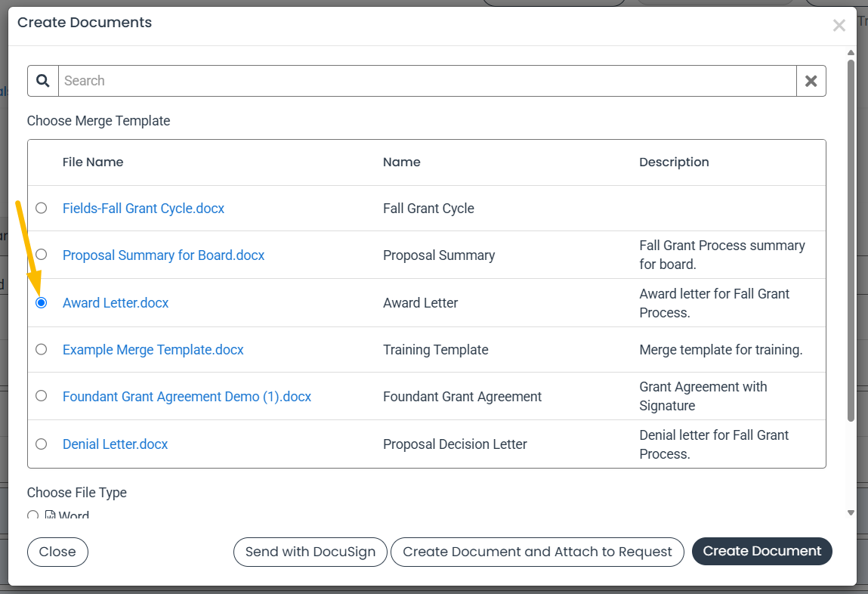Open the Fields-Fall Grant Cycle.docx link
This screenshot has width=868, height=594.
click(144, 208)
